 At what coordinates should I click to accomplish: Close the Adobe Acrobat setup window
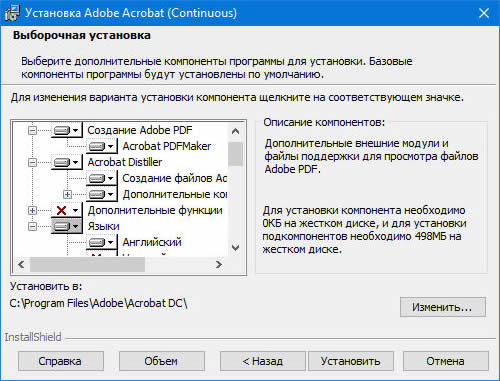coord(484,13)
